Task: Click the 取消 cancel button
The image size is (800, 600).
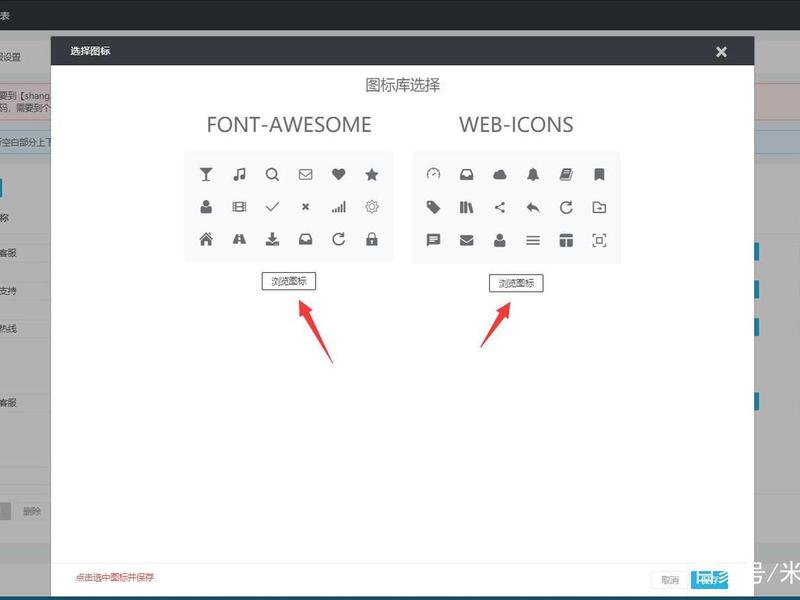Action: click(x=670, y=580)
